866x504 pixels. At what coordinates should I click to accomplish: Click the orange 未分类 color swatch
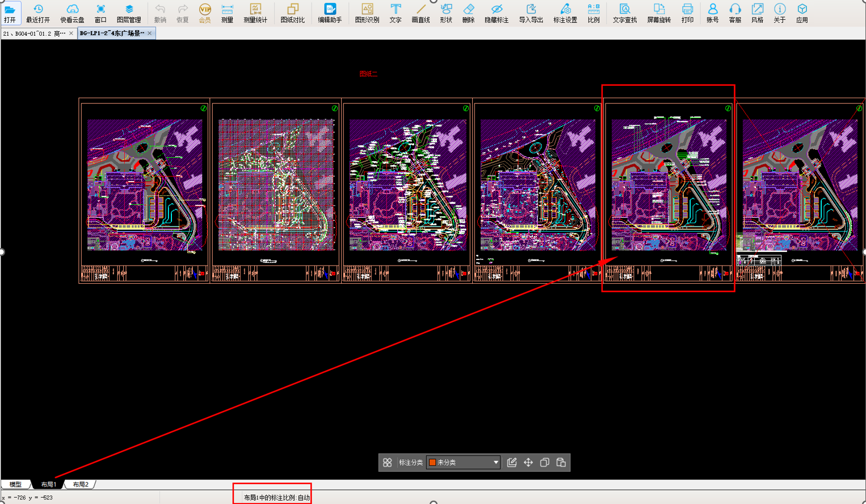pyautogui.click(x=432, y=463)
